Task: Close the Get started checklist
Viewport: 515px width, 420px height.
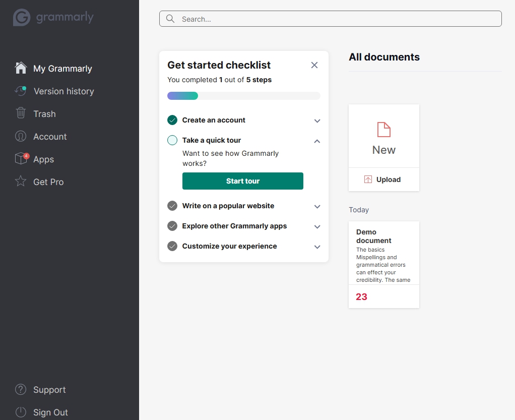Action: pyautogui.click(x=314, y=65)
